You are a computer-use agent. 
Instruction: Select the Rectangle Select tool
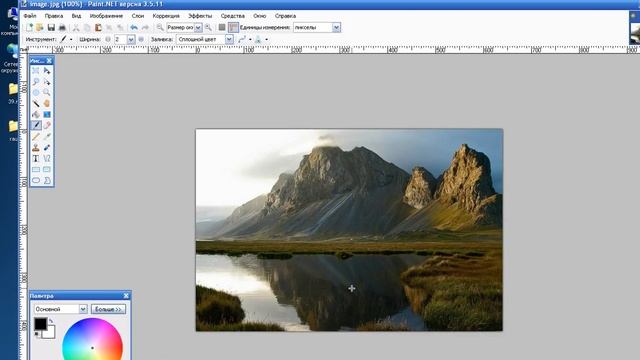pyautogui.click(x=36, y=71)
